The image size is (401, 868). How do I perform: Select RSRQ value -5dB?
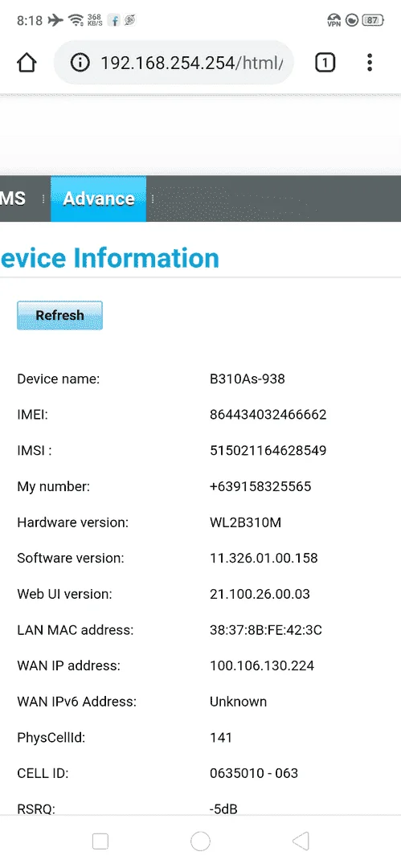[x=223, y=809]
